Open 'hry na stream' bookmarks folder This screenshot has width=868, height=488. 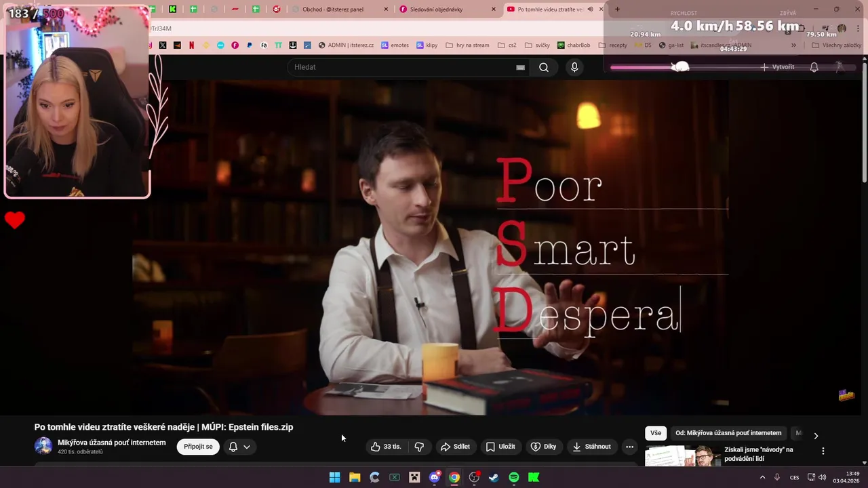point(467,45)
